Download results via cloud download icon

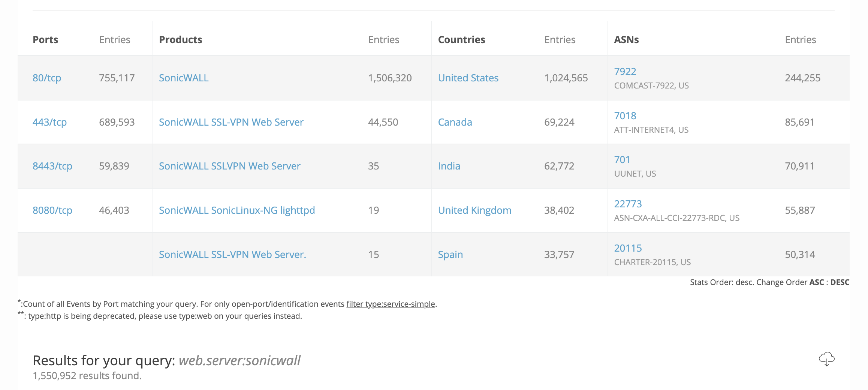(826, 359)
